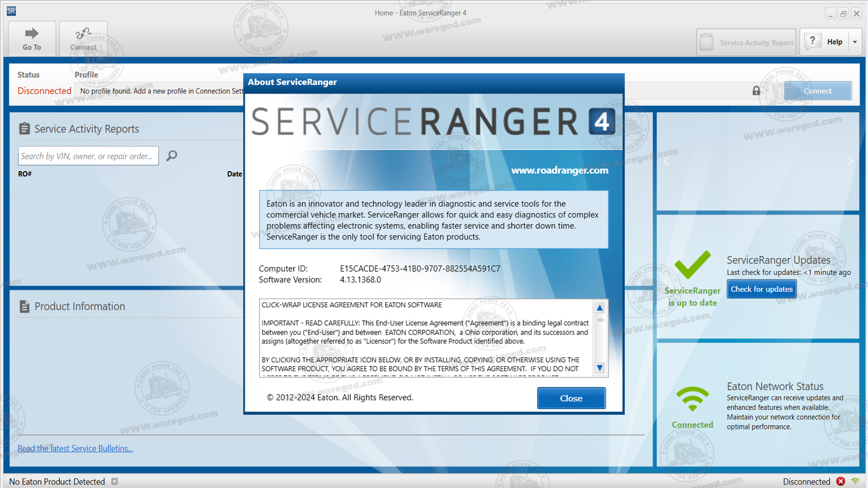This screenshot has height=488, width=868.
Task: Click the Product Information document icon
Action: point(24,306)
